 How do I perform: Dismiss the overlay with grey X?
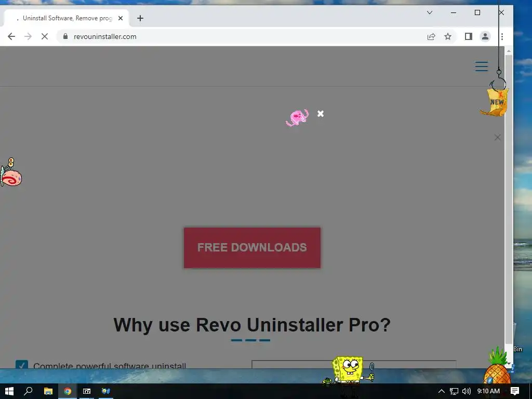[x=497, y=137]
